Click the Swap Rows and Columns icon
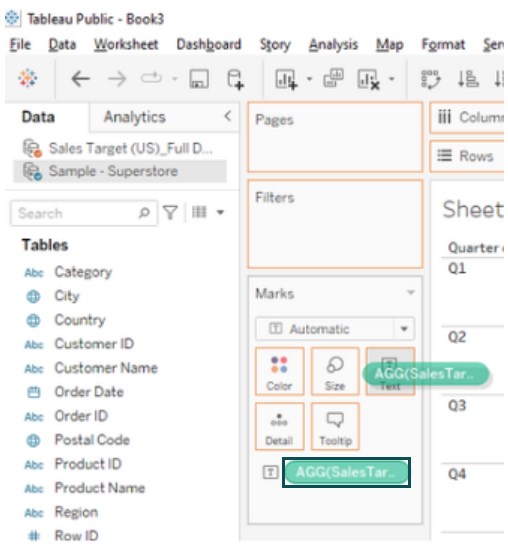Image resolution: width=508 pixels, height=556 pixels. point(430,79)
